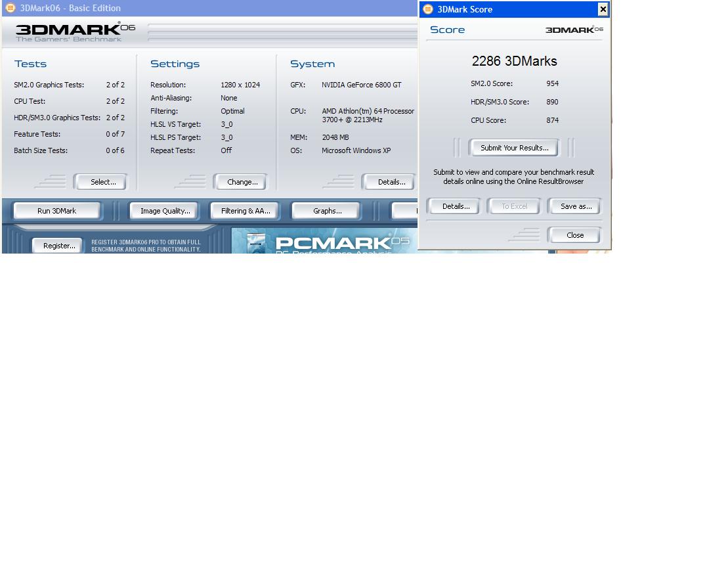Click the OS value Microsoft Windows XP

(x=356, y=150)
